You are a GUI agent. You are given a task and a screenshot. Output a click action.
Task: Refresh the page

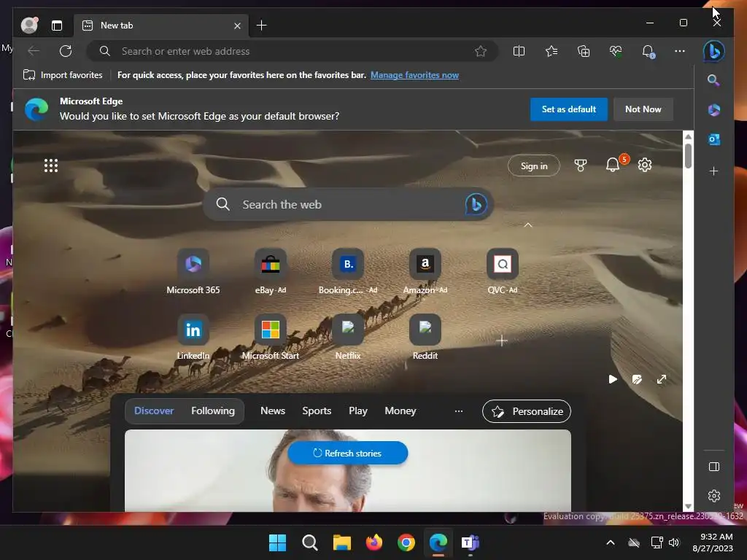coord(66,51)
